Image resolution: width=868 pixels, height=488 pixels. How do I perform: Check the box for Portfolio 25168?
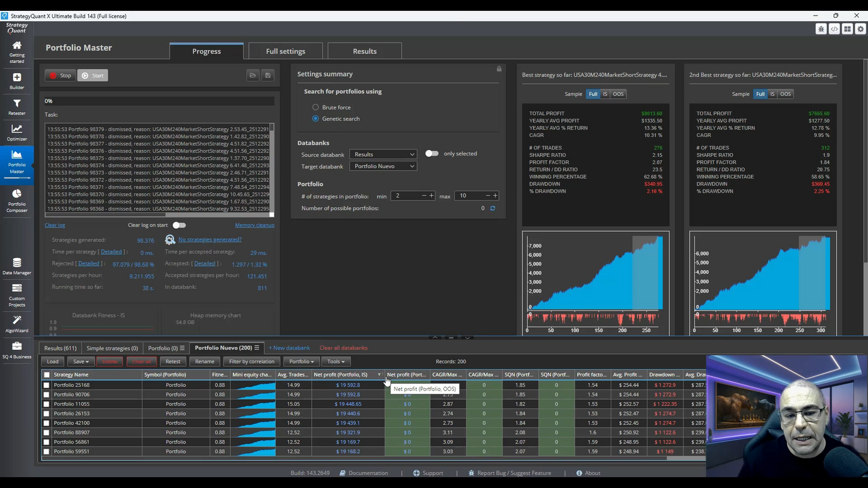(46, 385)
